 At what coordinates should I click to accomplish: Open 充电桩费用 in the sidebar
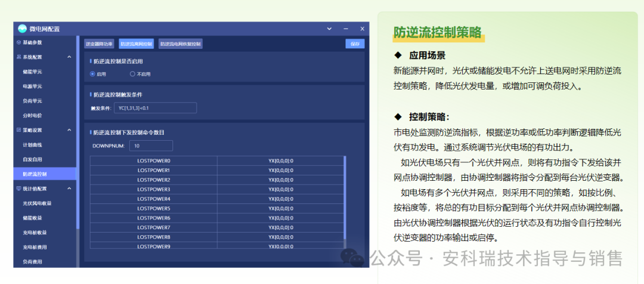pyautogui.click(x=35, y=247)
